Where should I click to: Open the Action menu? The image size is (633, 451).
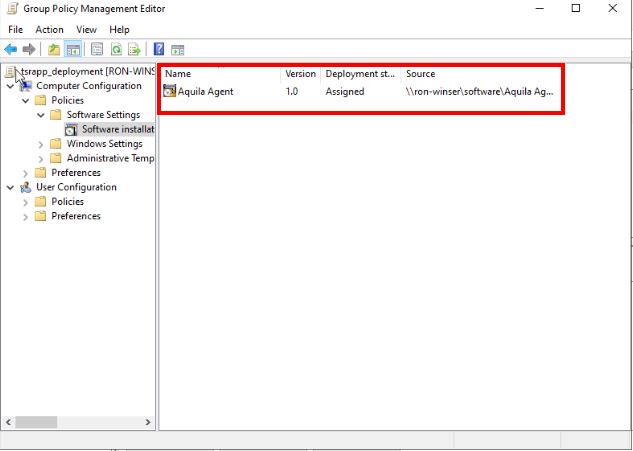[x=49, y=30]
